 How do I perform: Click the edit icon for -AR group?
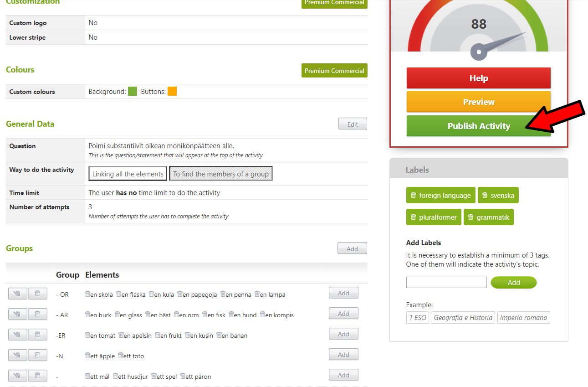pyautogui.click(x=17, y=314)
